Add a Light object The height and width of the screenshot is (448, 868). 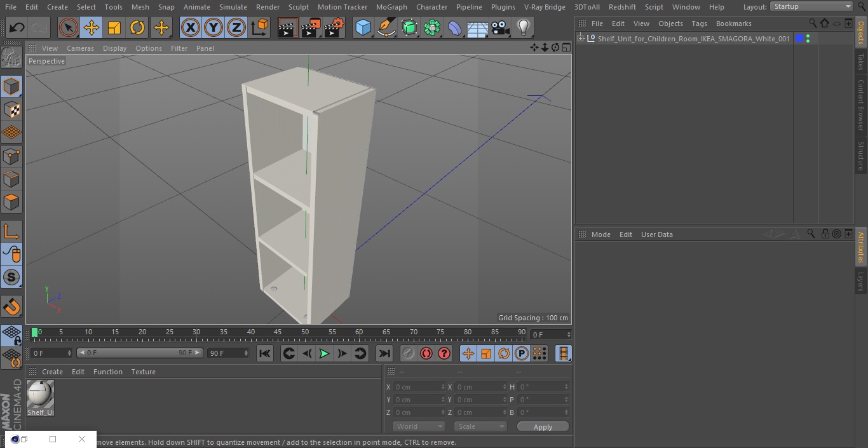(523, 27)
